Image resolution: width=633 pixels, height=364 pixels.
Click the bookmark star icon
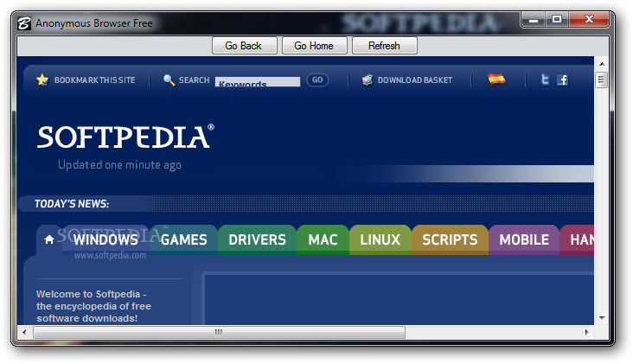(x=42, y=80)
